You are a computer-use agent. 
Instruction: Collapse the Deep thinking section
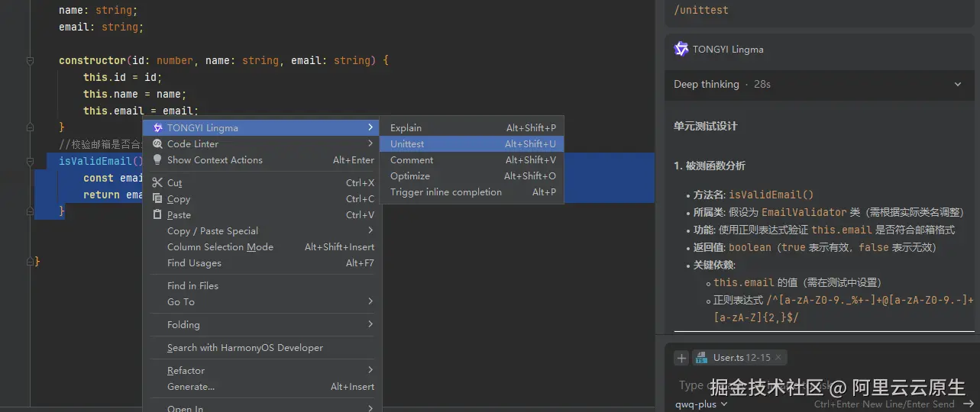[x=958, y=85]
